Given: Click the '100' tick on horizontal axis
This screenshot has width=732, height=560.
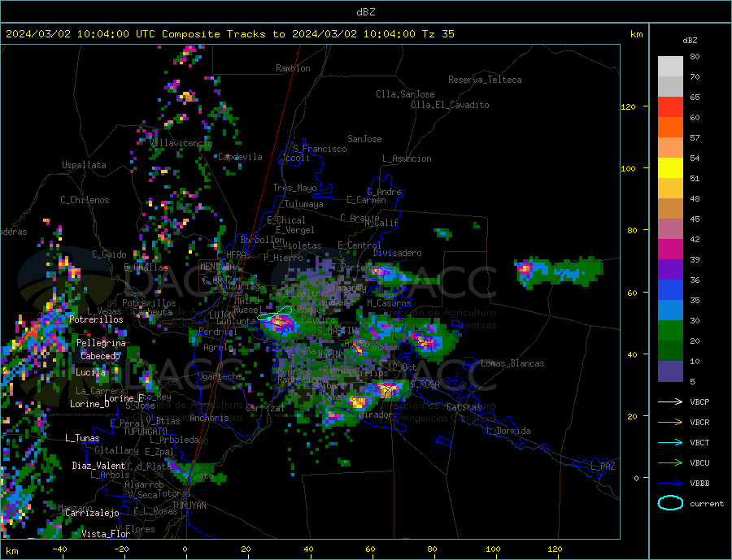Looking at the screenshot, I should [493, 549].
